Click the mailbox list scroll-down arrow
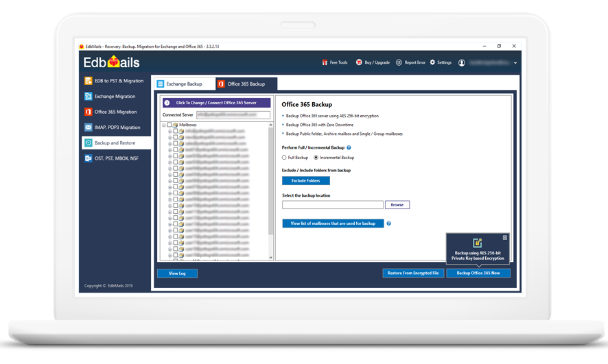Screen dimensions: 608x364 coord(270,257)
